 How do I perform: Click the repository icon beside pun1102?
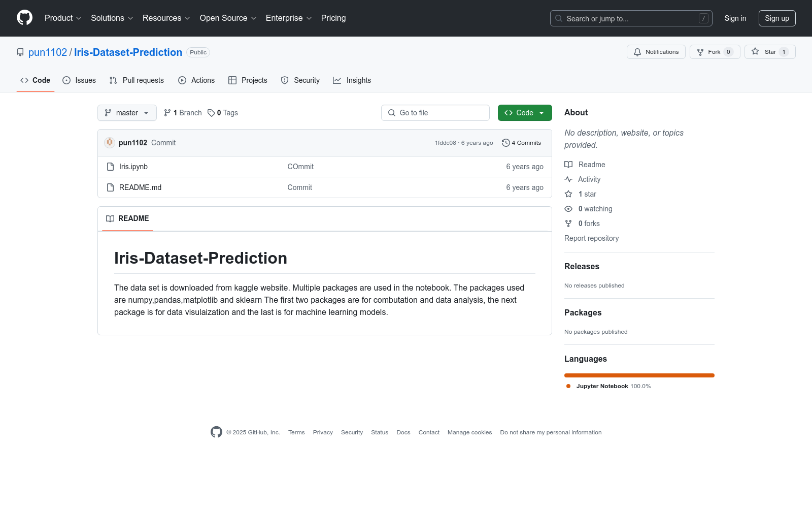tap(20, 52)
